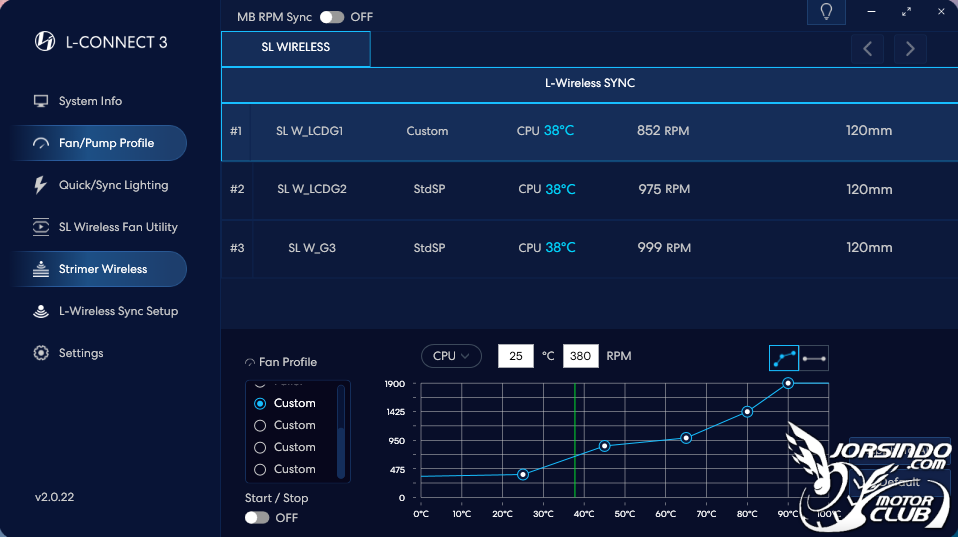The height and width of the screenshot is (537, 958).
Task: Open SL Wireless Fan Utility icon
Action: click(x=41, y=227)
